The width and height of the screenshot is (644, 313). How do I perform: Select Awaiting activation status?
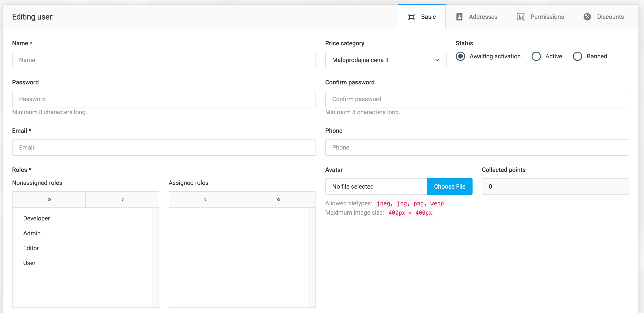tap(460, 56)
